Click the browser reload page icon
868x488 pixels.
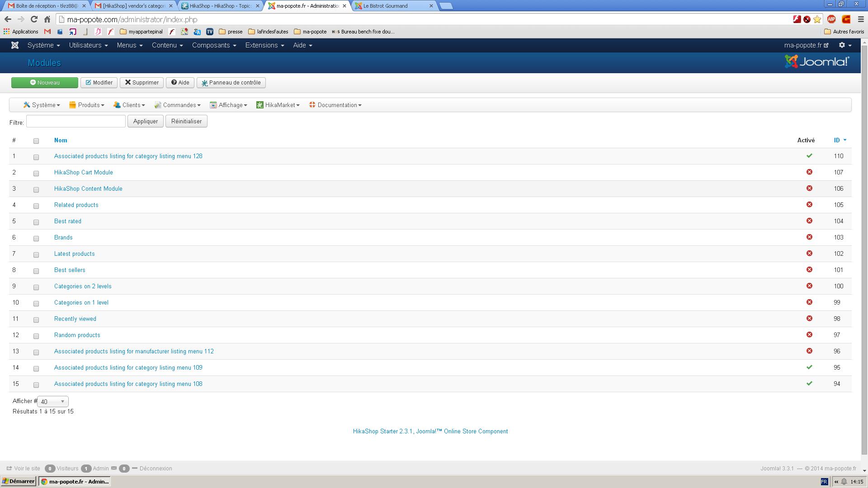pos(34,19)
